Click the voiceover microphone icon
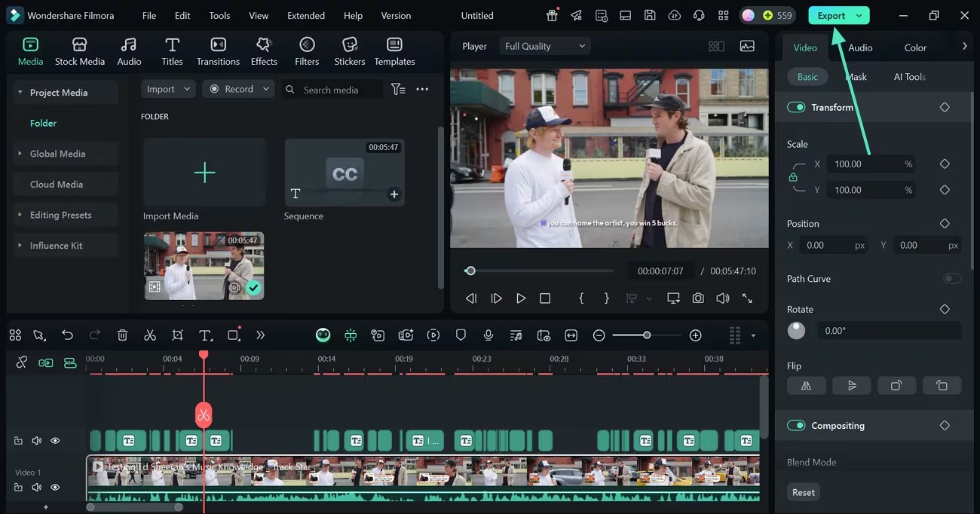 tap(488, 335)
